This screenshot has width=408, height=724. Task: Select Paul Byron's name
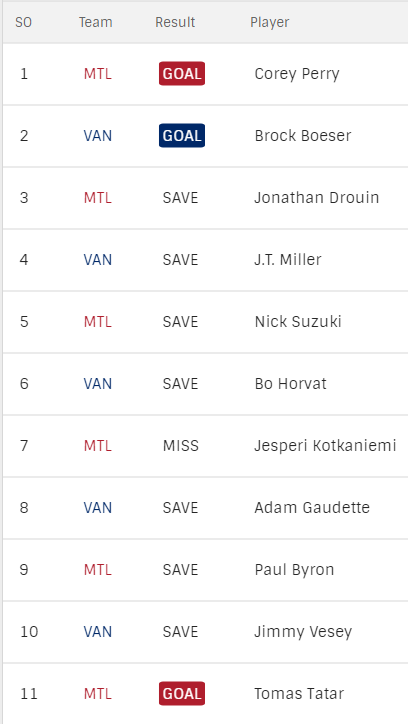tap(294, 570)
